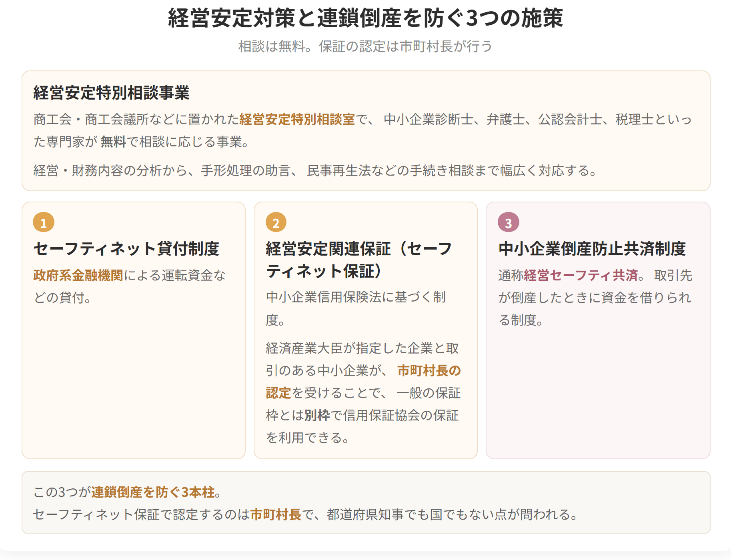Select the highlighted phrase 連鎖倒産を防ぐ3本柱
The image size is (731, 560).
[153, 492]
